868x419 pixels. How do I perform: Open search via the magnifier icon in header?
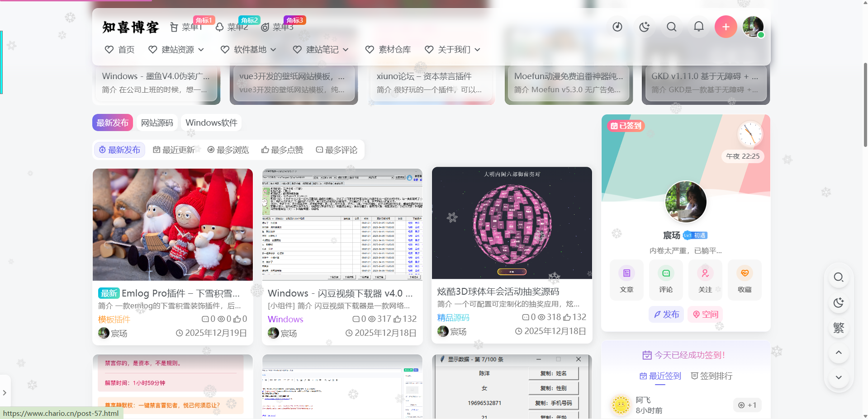point(671,27)
